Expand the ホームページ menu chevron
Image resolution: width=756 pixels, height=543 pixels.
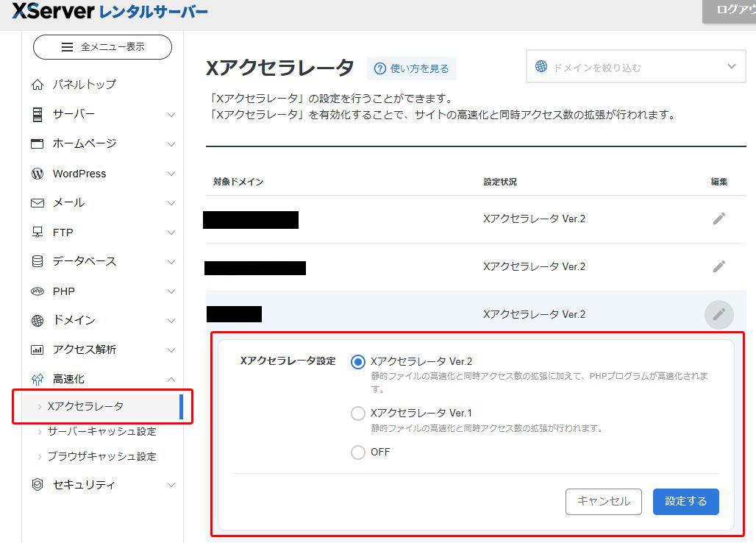pos(171,144)
